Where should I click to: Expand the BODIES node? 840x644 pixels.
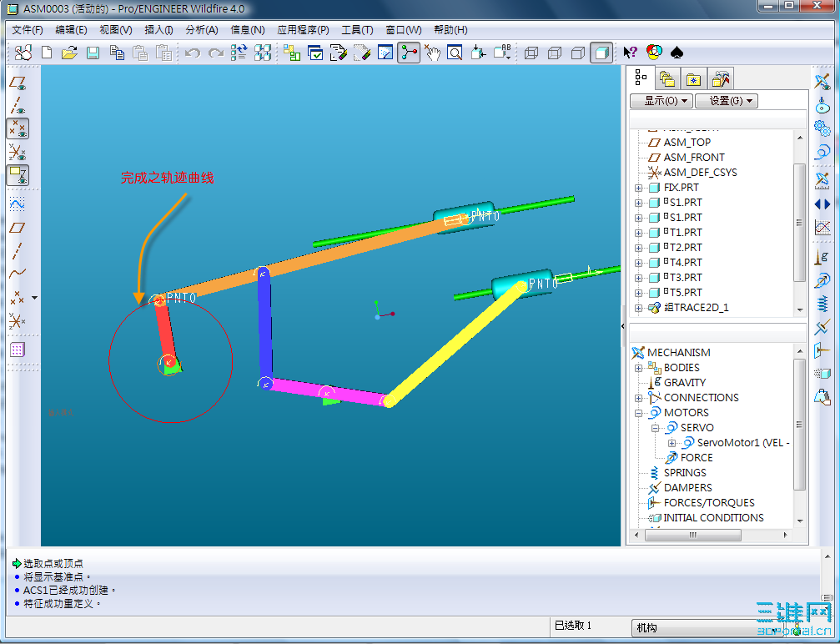639,368
